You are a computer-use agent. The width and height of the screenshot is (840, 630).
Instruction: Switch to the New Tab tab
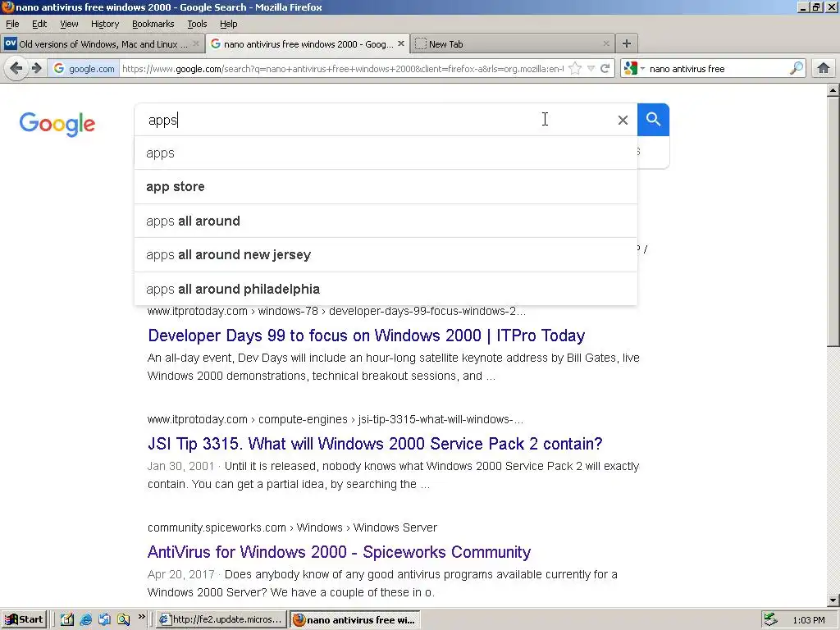point(512,44)
